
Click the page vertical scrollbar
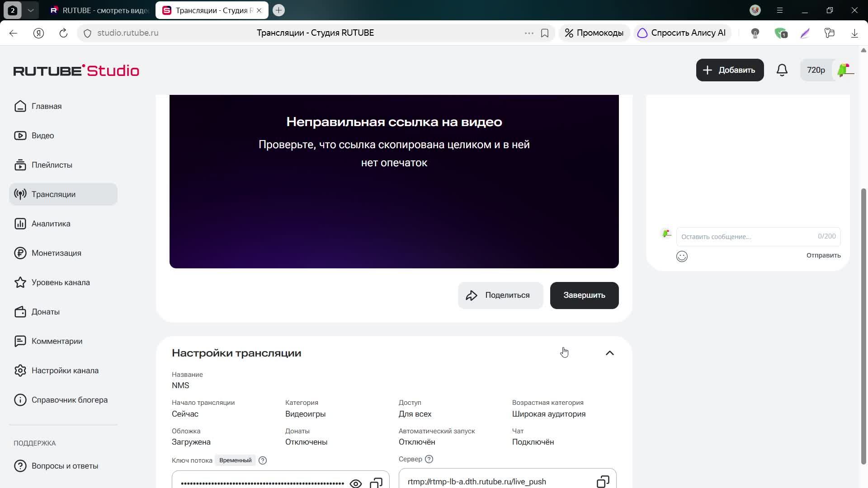[863, 325]
